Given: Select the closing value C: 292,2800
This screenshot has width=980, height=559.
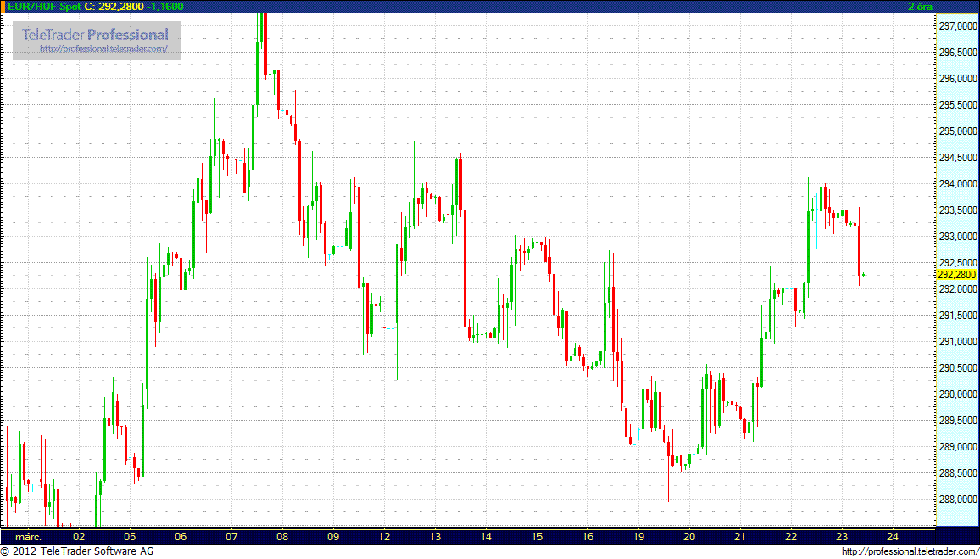Looking at the screenshot, I should point(114,6).
